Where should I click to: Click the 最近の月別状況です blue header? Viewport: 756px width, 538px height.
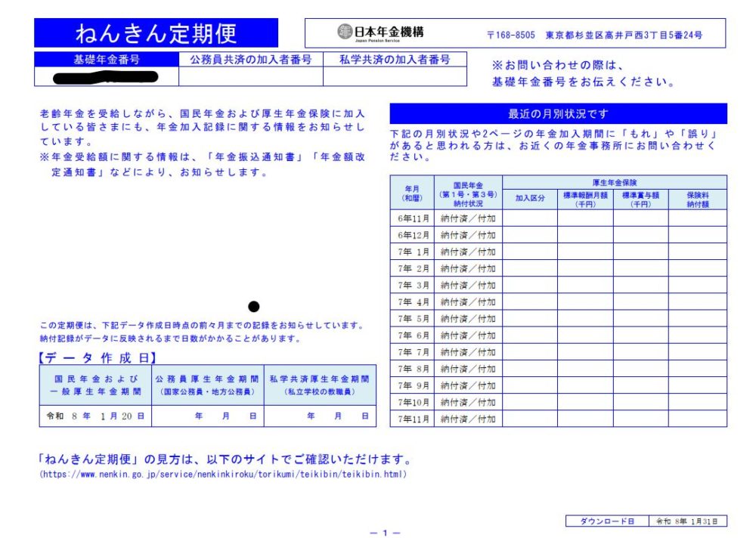[558, 114]
